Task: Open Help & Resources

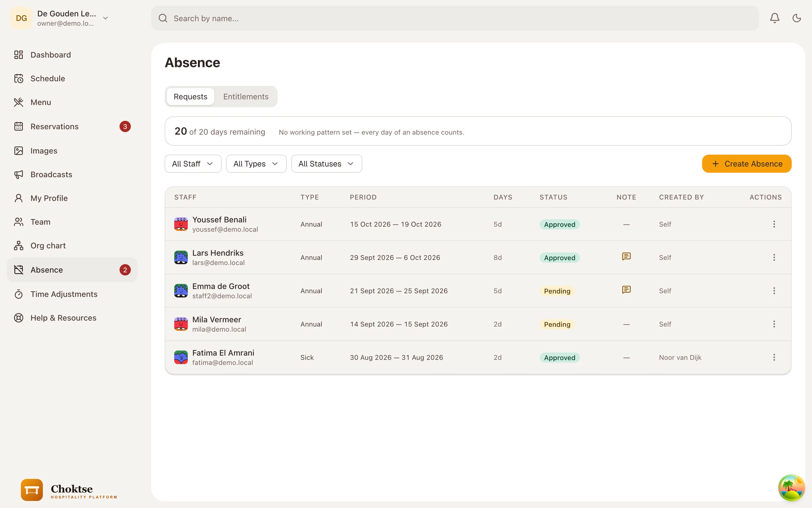Action: tap(72, 318)
